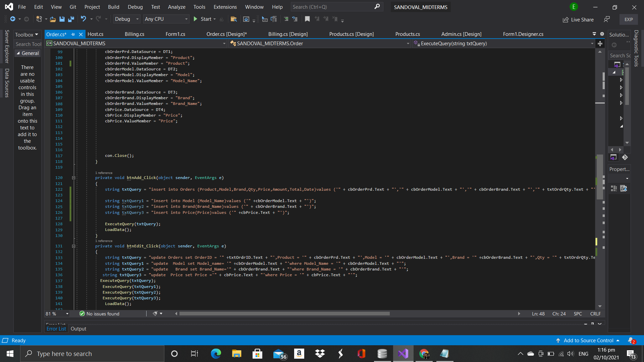Switch to Git Changes view icon
The image size is (644, 362).
point(625,158)
